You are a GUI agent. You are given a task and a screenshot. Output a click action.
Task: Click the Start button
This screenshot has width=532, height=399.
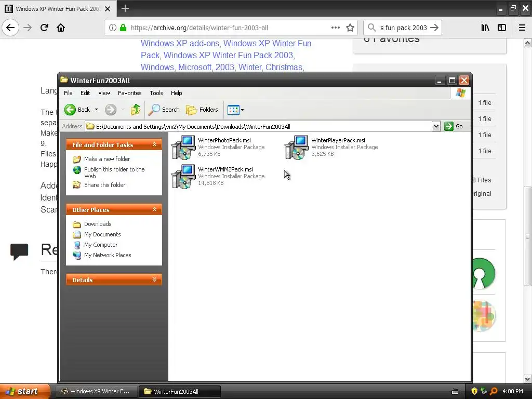coord(25,391)
